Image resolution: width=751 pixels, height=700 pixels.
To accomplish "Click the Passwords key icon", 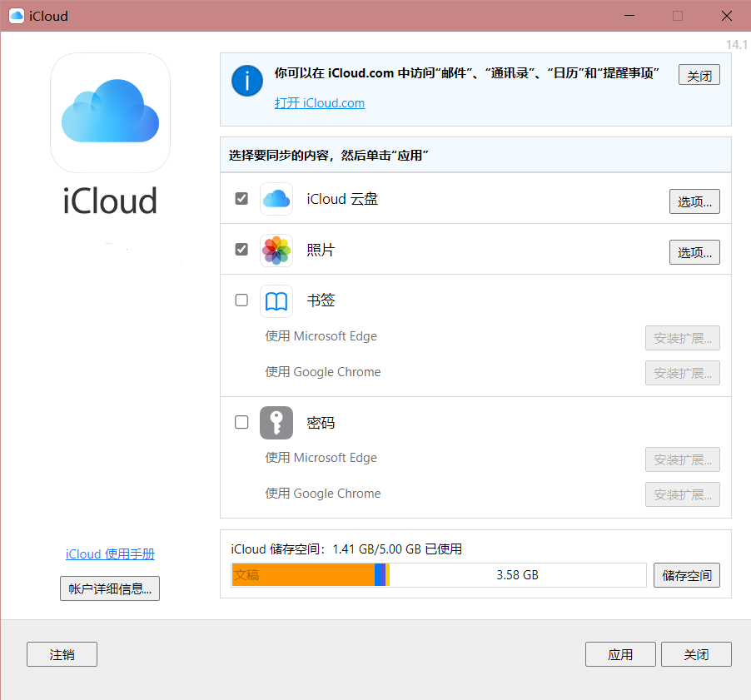I will click(276, 423).
